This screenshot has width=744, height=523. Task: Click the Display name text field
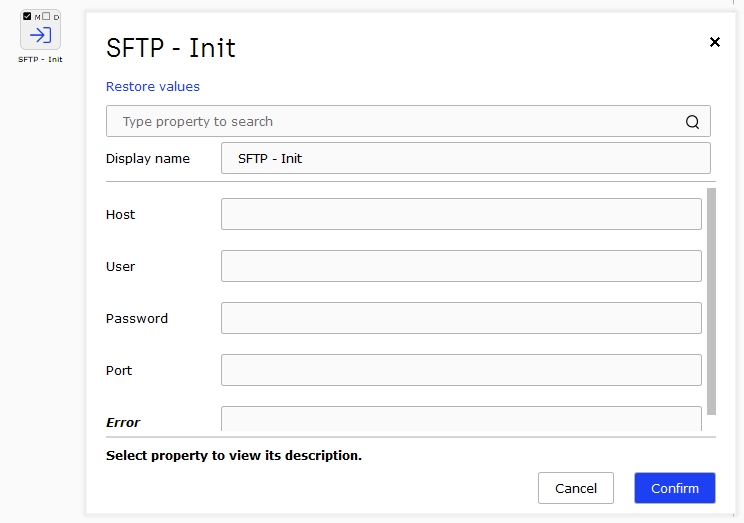click(x=465, y=158)
